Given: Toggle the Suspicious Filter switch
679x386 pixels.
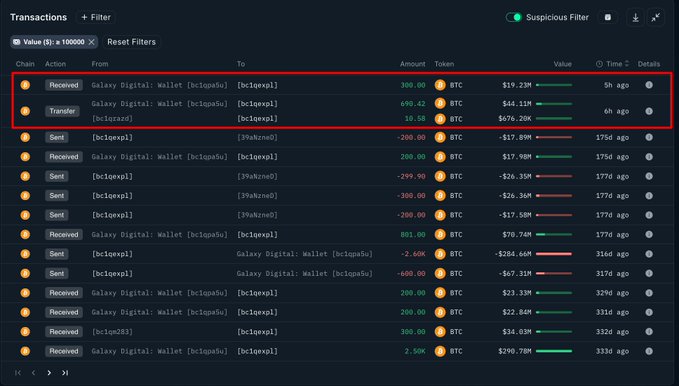Looking at the screenshot, I should pyautogui.click(x=514, y=17).
